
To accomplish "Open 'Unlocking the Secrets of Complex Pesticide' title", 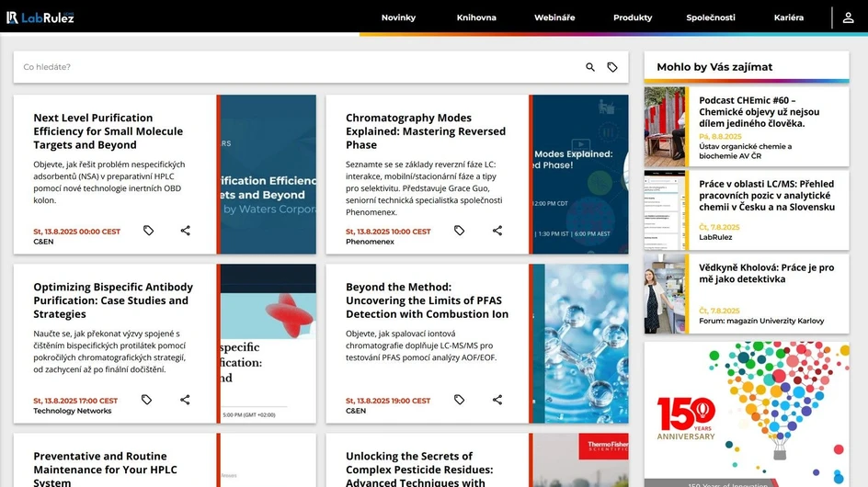I will (x=419, y=470).
